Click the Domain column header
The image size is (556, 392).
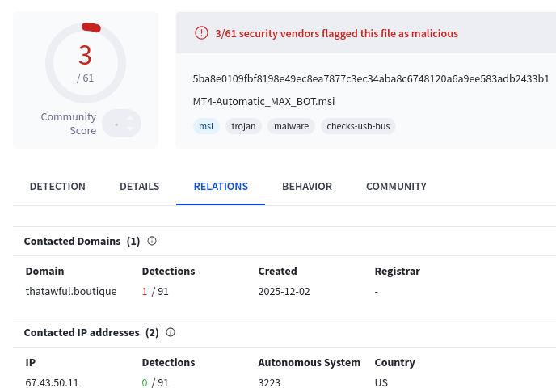(x=45, y=271)
